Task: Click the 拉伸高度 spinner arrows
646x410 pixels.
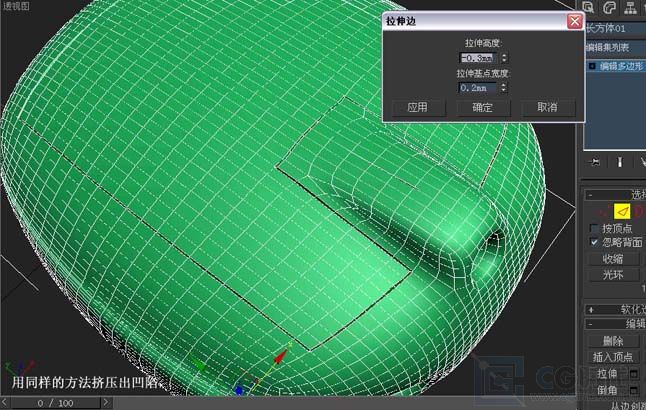Action: pyautogui.click(x=504, y=58)
